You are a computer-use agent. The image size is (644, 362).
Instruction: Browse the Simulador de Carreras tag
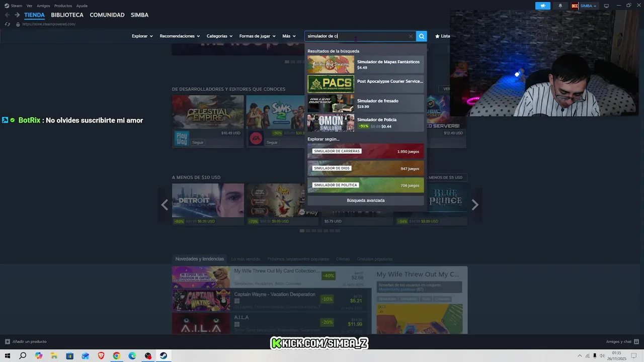pyautogui.click(x=366, y=151)
